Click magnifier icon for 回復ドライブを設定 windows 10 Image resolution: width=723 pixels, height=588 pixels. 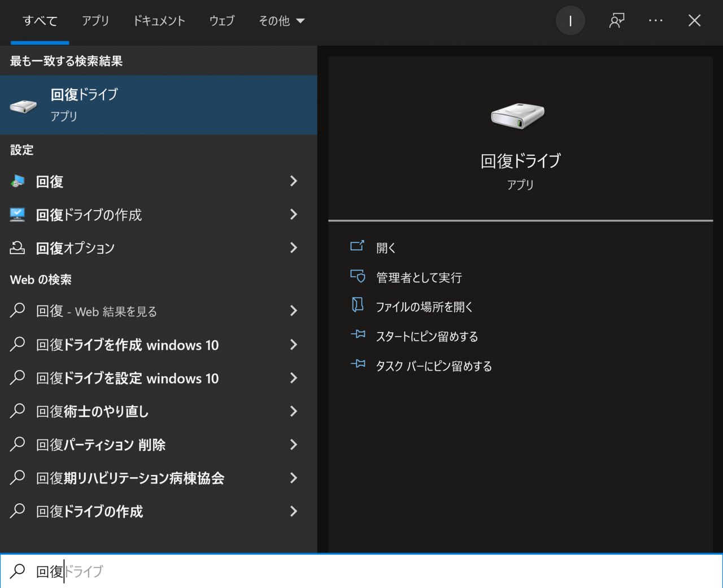18,377
